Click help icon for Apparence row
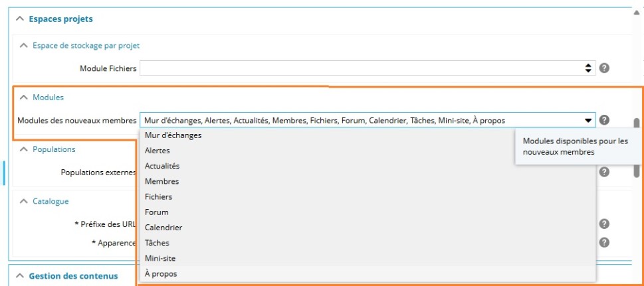Viewport: 644px width, 286px height. pyautogui.click(x=604, y=242)
